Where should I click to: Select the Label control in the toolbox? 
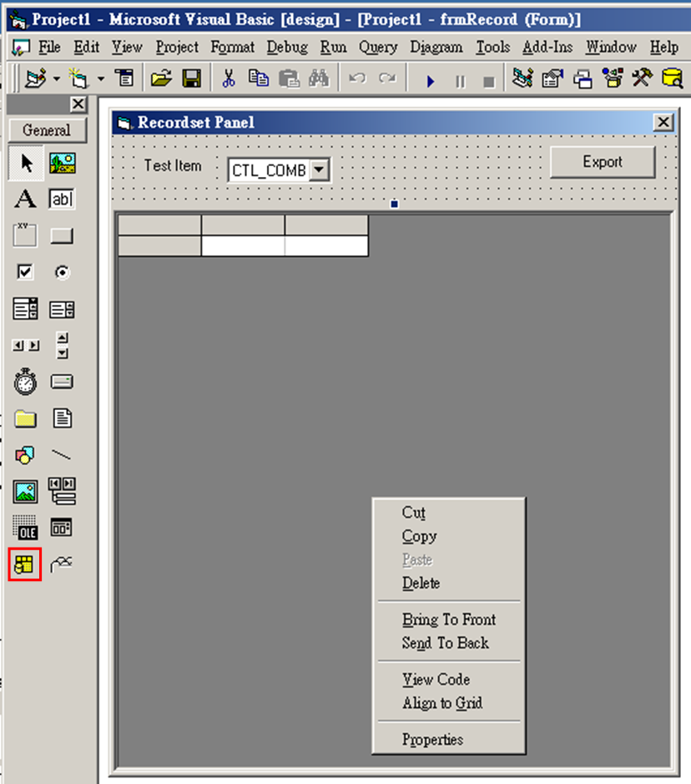(x=24, y=199)
